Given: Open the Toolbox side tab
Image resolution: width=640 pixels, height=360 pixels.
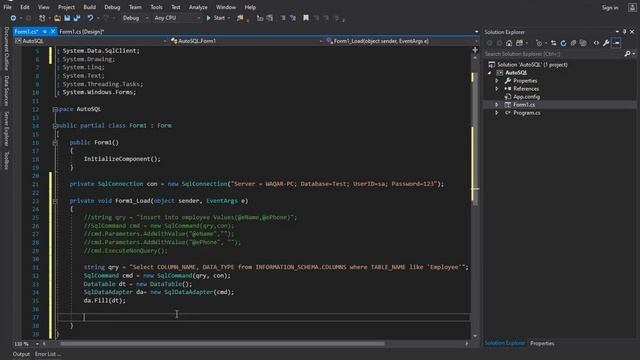Looking at the screenshot, I should [x=6, y=160].
